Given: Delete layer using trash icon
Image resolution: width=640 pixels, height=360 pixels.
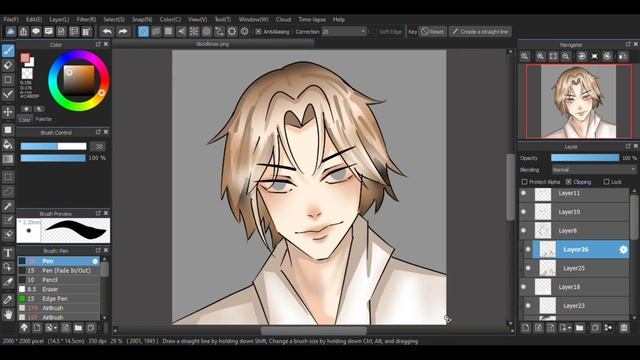Looking at the screenshot, I should 624,327.
